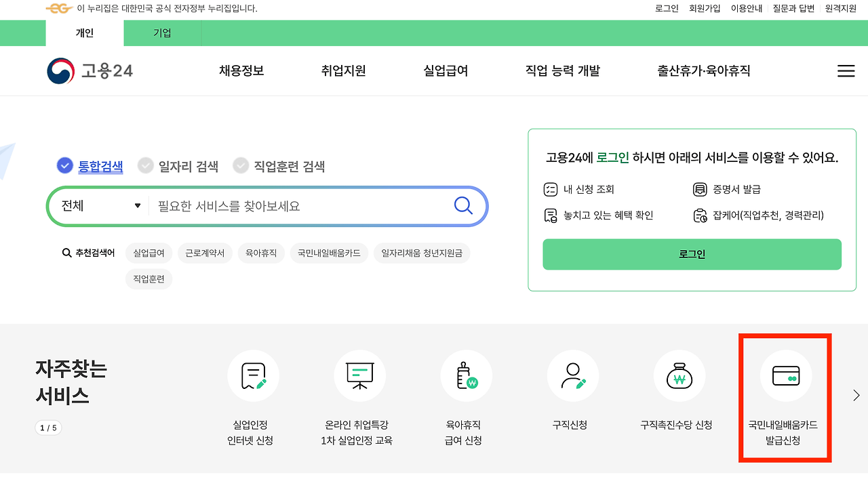
Task: Enable 직업훈련 검색 option
Action: [x=241, y=165]
